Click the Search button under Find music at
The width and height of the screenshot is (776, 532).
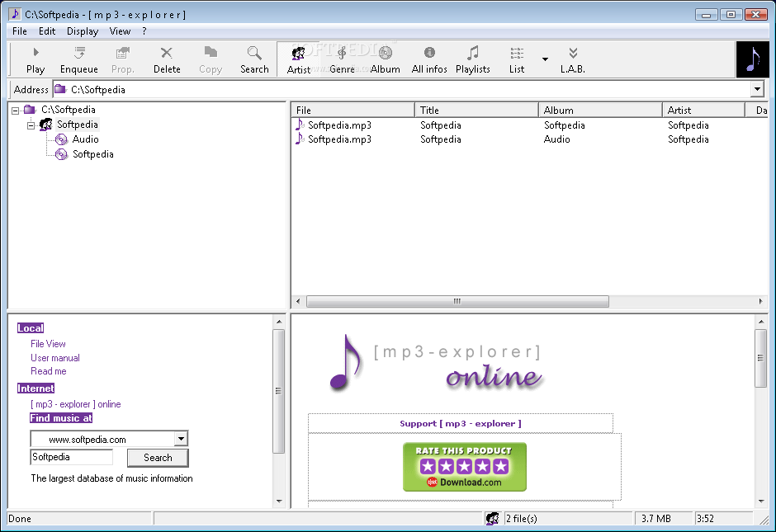point(158,458)
